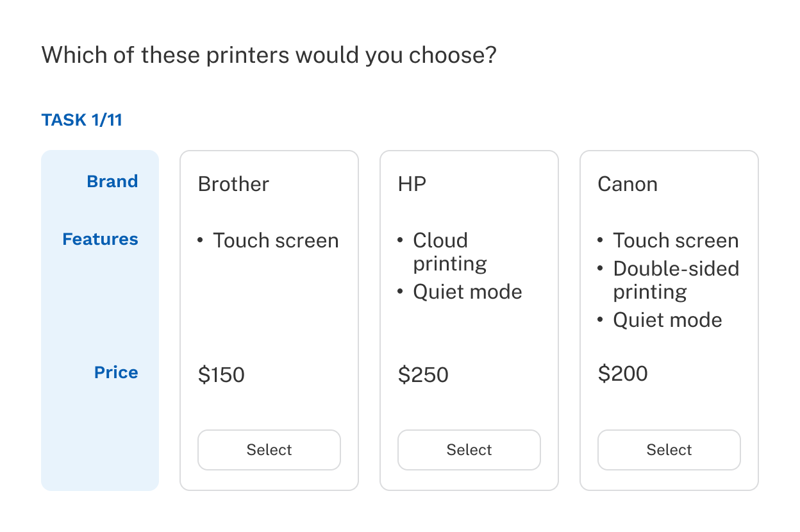
Task: Click Quiet mode feature in HP card
Action: pos(467,292)
